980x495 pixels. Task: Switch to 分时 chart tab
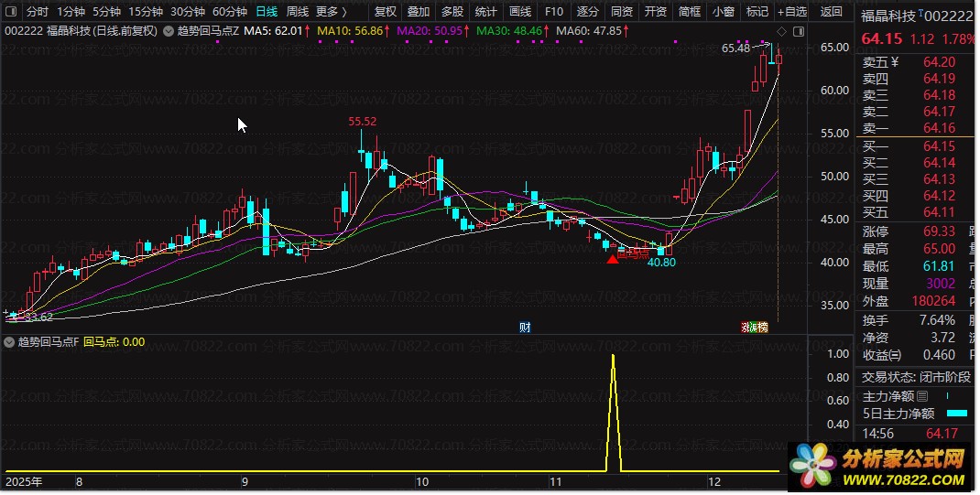37,11
